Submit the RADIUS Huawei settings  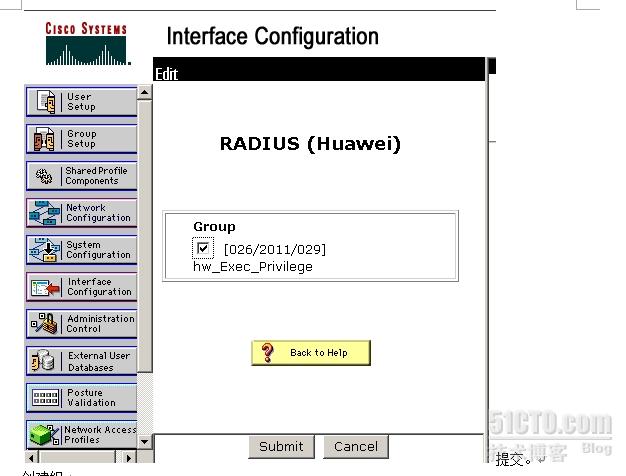pyautogui.click(x=281, y=446)
